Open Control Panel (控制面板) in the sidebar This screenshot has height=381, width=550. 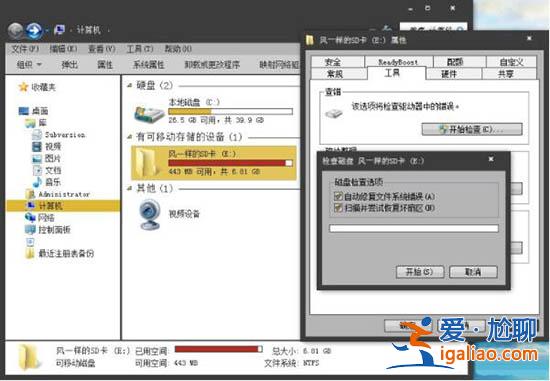[48, 230]
